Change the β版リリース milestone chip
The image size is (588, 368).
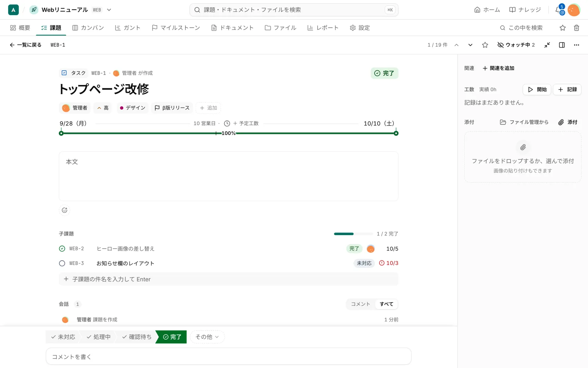click(172, 108)
